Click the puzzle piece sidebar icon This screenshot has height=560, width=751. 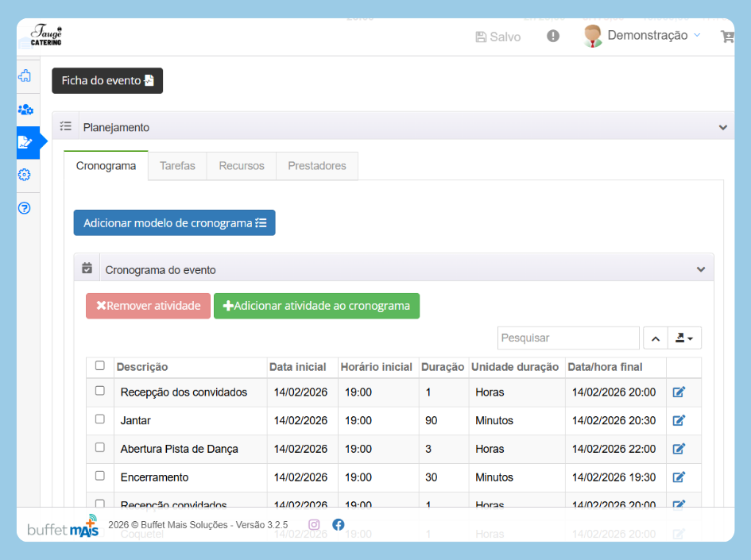pyautogui.click(x=25, y=76)
